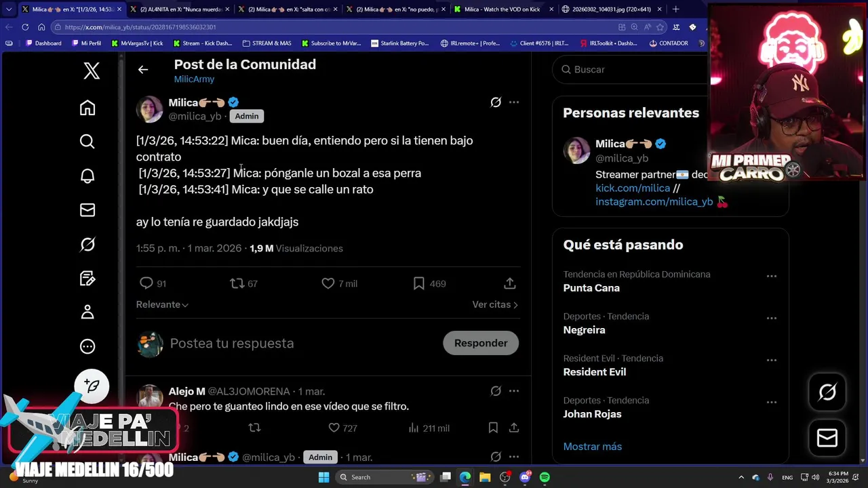Open More options circle in sidebar

click(87, 346)
